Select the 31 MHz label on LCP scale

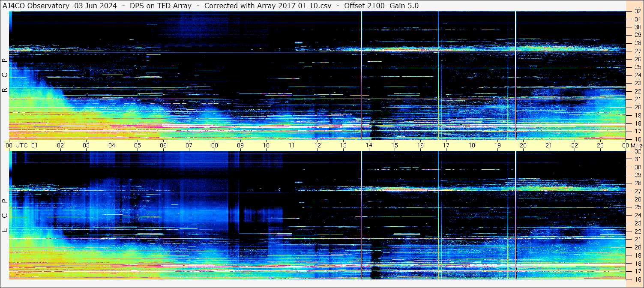638,159
